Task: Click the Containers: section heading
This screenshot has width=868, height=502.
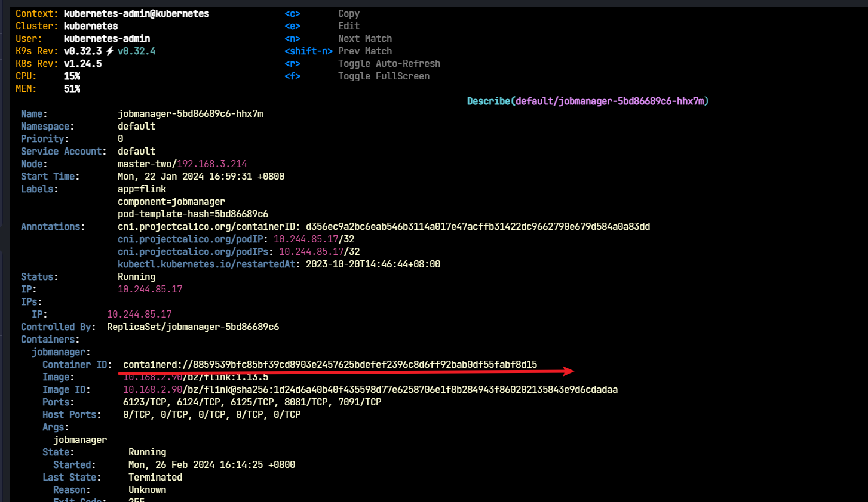Action: pos(50,339)
